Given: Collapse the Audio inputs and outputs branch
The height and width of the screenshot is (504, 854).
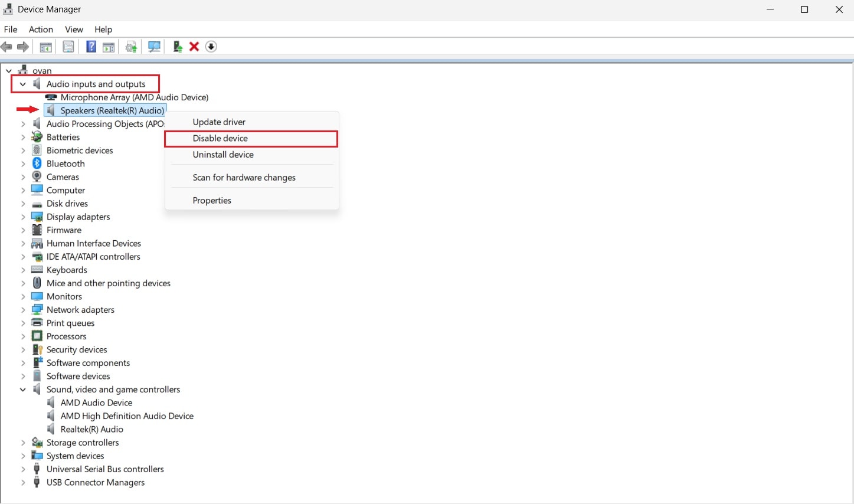Looking at the screenshot, I should click(x=23, y=84).
